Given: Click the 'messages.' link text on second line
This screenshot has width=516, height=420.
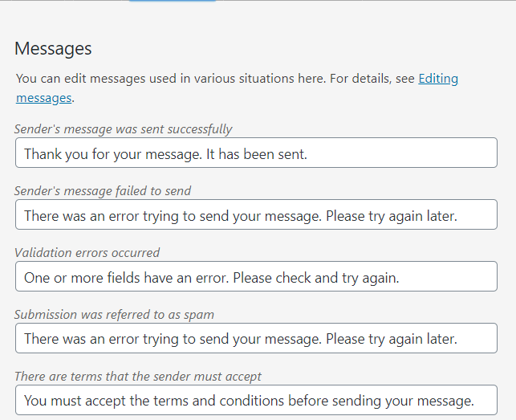Looking at the screenshot, I should pyautogui.click(x=43, y=98).
